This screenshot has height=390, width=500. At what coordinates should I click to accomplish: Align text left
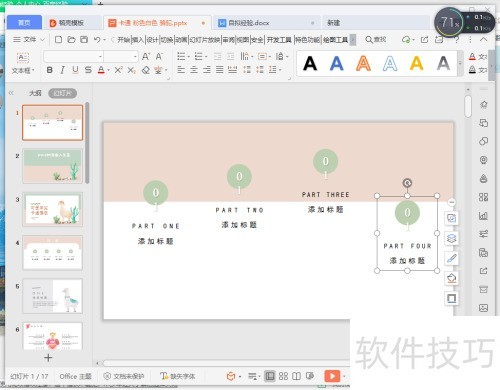[181, 70]
